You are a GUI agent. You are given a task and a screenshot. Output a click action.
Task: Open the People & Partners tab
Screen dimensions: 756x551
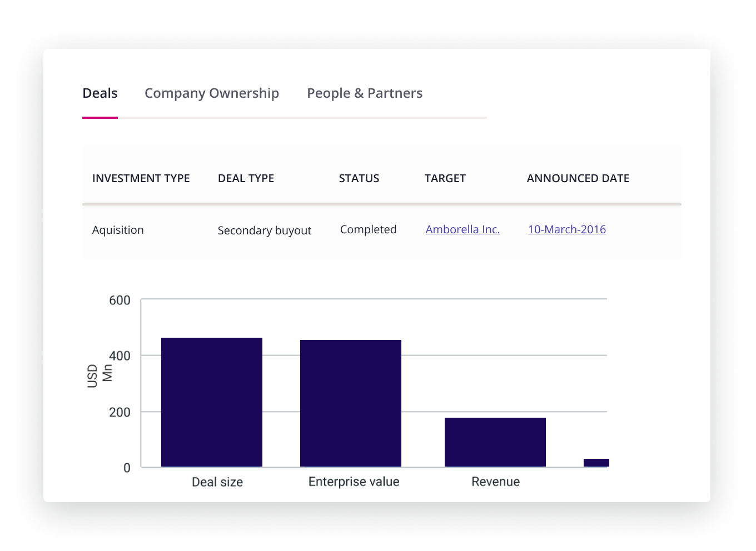(x=365, y=93)
